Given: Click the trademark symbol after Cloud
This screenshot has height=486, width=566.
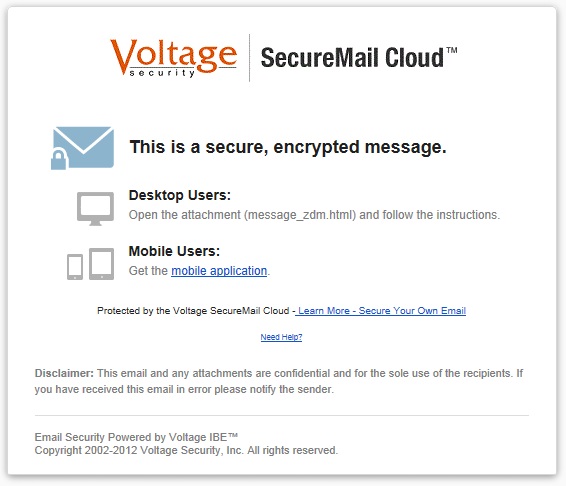Looking at the screenshot, I should coord(451,50).
